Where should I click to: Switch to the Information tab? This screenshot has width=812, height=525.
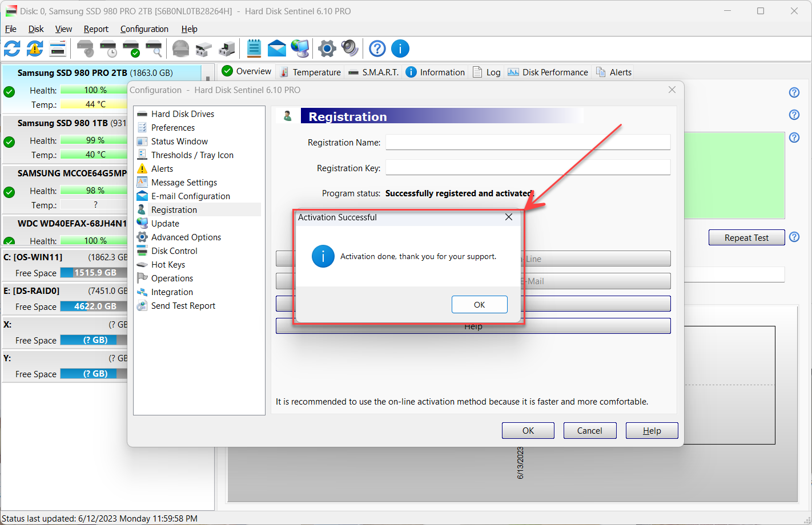(435, 72)
